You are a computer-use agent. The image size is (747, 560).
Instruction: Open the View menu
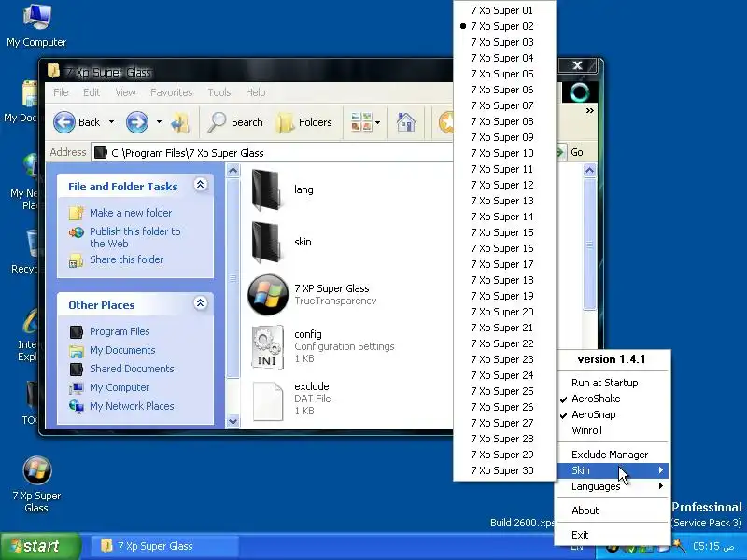(126, 92)
